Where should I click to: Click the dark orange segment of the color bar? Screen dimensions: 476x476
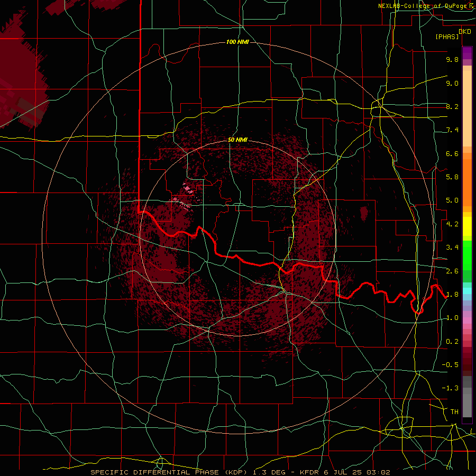467,182
